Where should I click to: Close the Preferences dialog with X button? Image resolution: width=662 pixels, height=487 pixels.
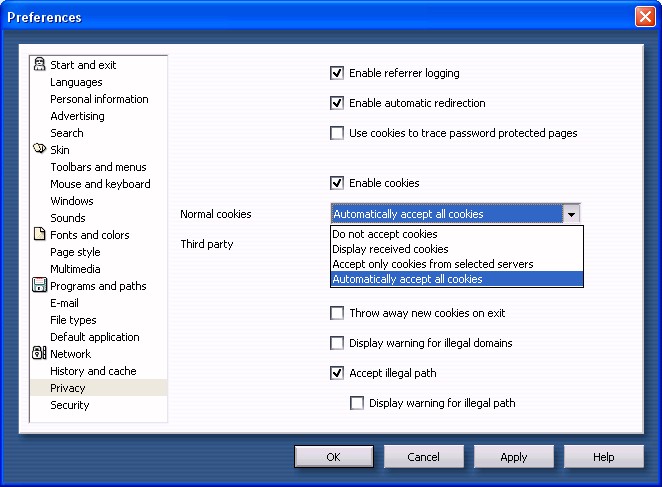645,17
